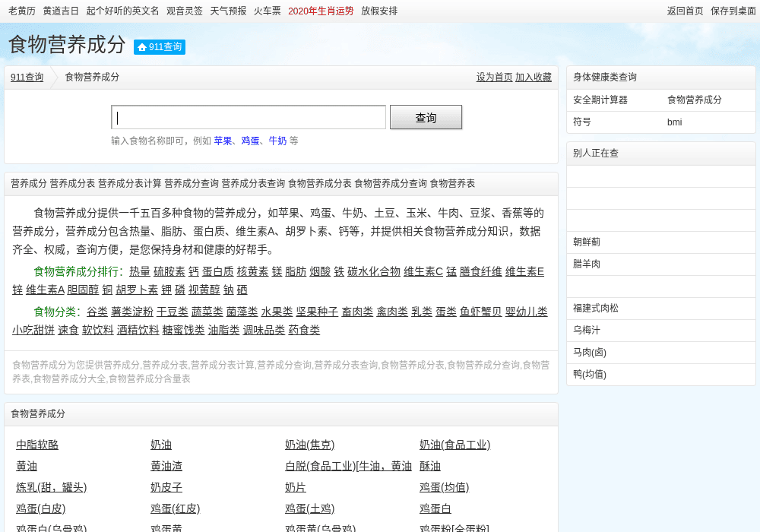Click 加入收藏 link
Viewport: 760px width, 532px height.
(534, 77)
